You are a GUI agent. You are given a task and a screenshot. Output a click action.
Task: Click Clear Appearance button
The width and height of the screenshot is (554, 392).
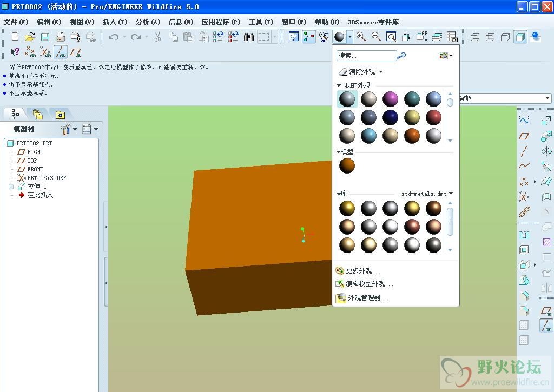click(357, 72)
